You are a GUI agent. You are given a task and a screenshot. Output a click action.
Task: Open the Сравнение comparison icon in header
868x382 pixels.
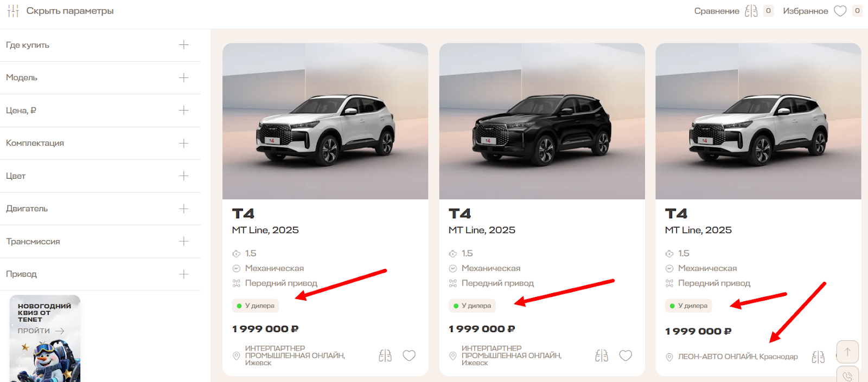751,11
